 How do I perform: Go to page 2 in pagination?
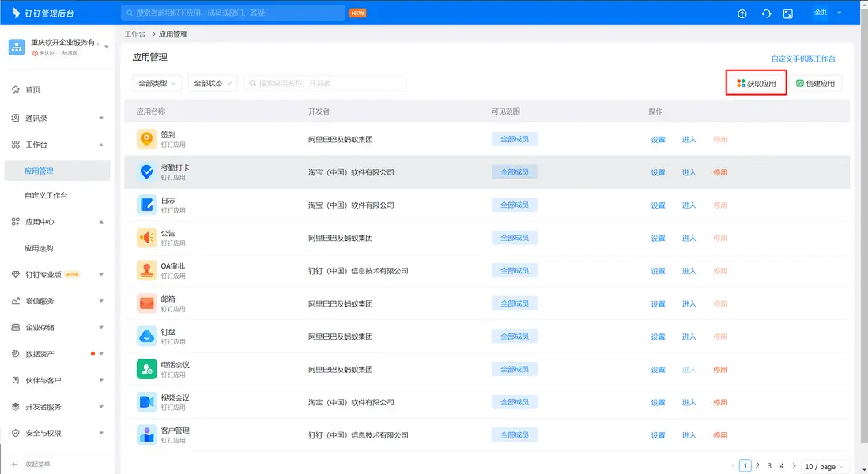tap(757, 465)
